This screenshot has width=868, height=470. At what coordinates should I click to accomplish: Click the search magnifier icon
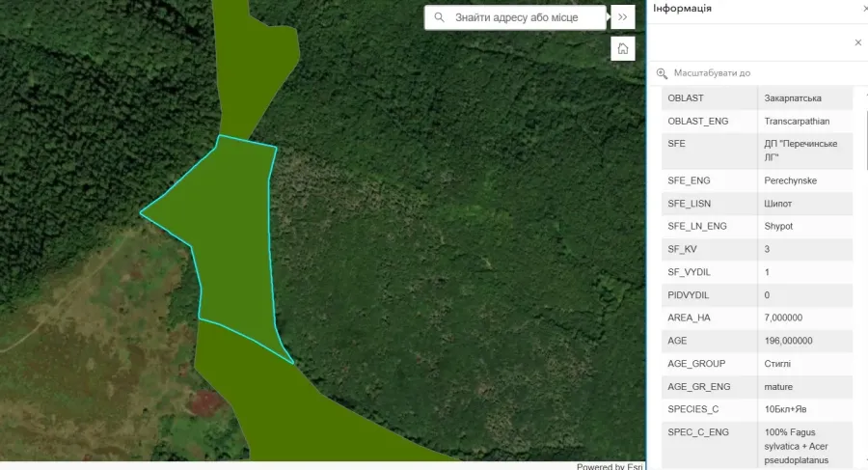click(440, 17)
